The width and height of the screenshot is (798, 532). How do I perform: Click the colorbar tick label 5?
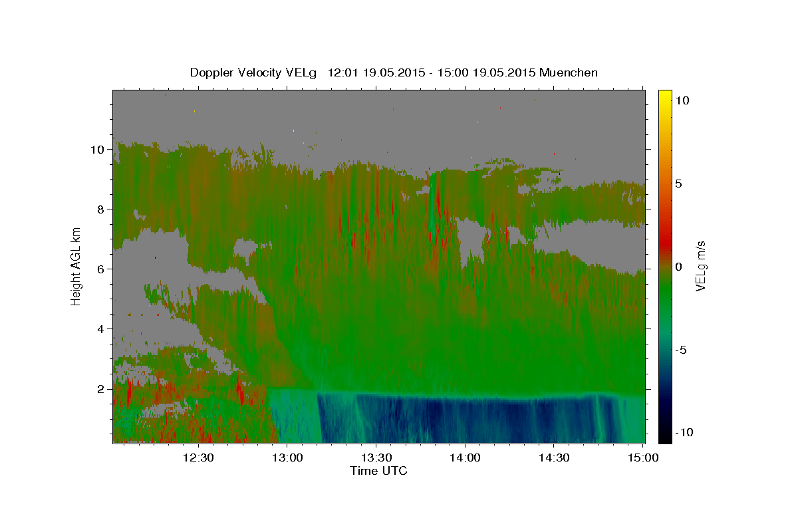tap(679, 184)
